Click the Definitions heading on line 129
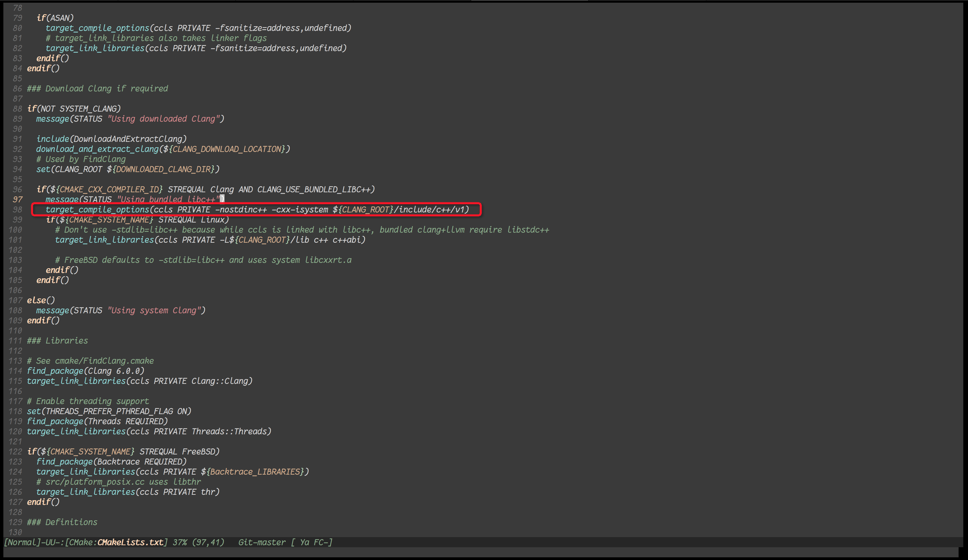The height and width of the screenshot is (560, 968). tap(62, 522)
